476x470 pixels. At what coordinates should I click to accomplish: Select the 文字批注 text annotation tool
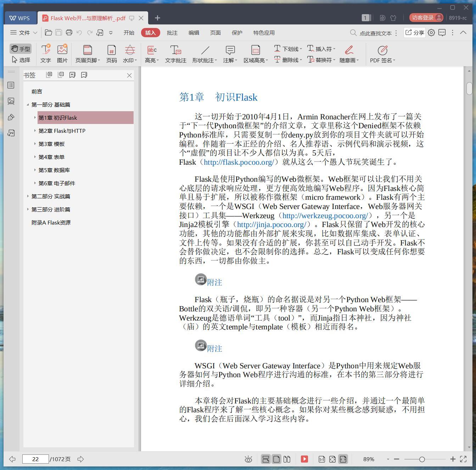coord(175,54)
